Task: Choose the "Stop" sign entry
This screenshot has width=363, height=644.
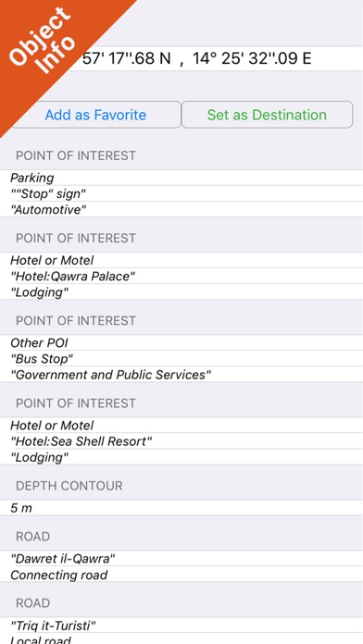Action: tap(181, 193)
